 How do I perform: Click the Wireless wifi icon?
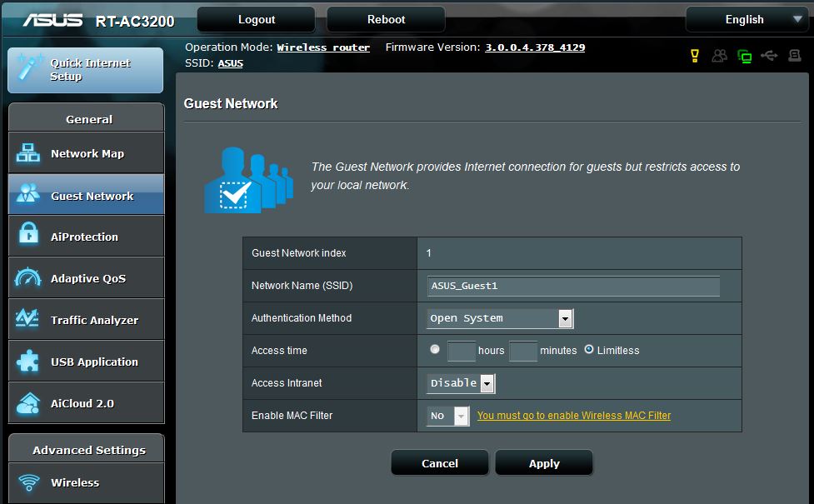29,482
